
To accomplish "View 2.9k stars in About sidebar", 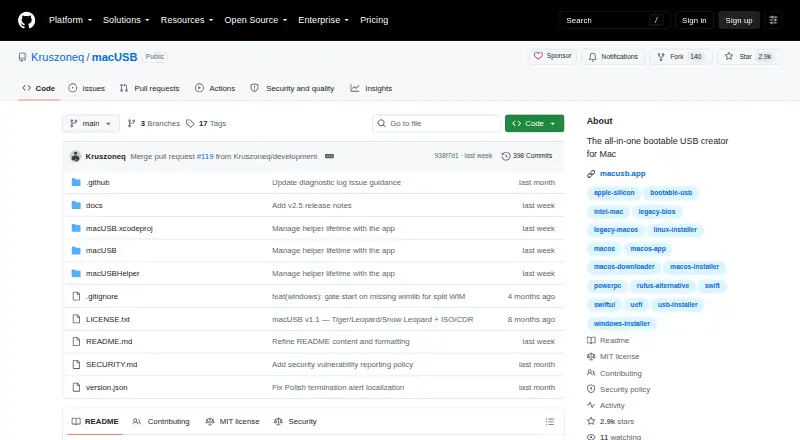I will pos(611,422).
